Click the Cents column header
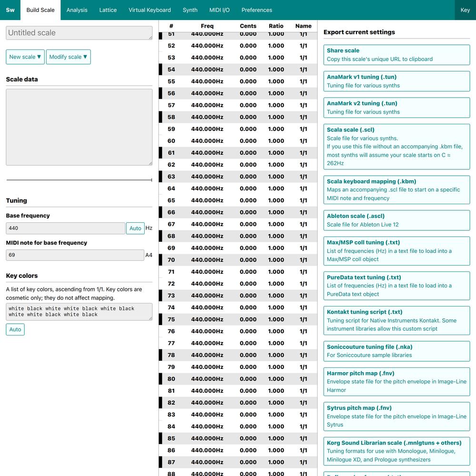This screenshot has height=476, width=476. [x=248, y=26]
